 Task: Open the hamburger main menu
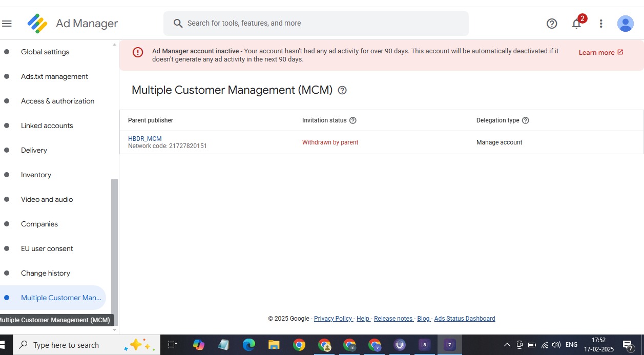7,24
